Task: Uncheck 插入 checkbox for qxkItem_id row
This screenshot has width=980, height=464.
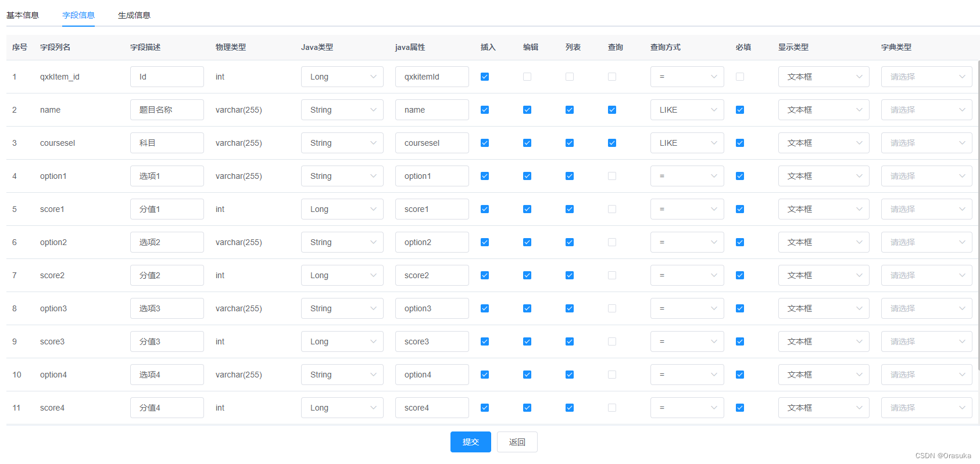Action: (x=485, y=77)
